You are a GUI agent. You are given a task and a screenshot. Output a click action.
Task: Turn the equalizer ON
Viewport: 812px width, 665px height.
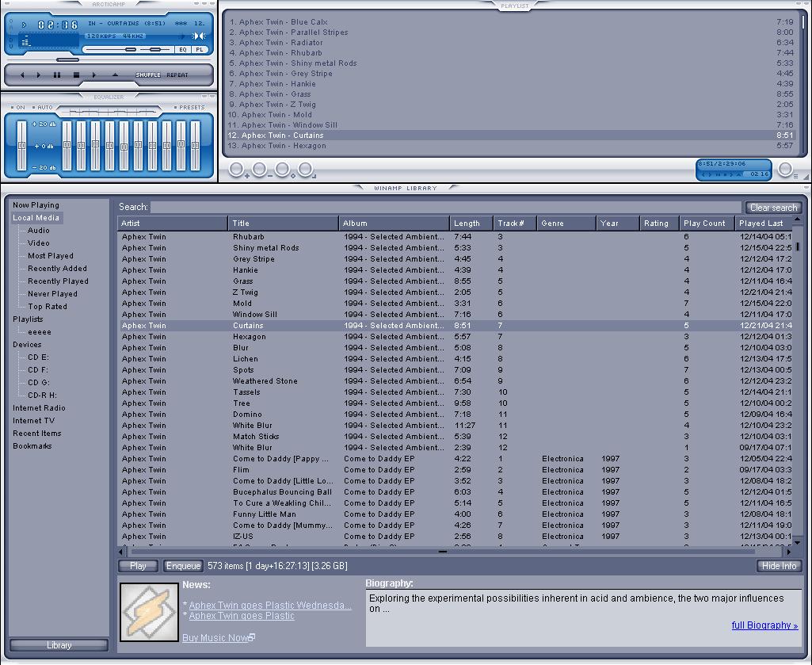coord(19,107)
